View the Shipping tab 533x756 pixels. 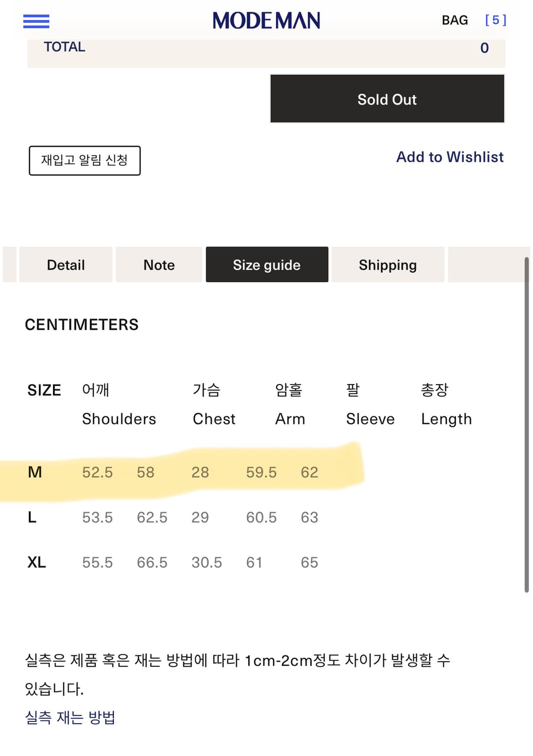(x=388, y=265)
